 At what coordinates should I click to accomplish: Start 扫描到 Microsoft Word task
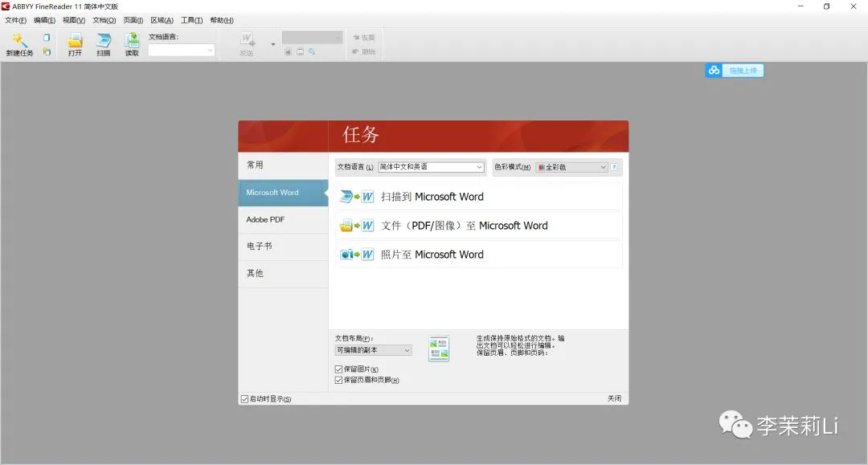(478, 197)
